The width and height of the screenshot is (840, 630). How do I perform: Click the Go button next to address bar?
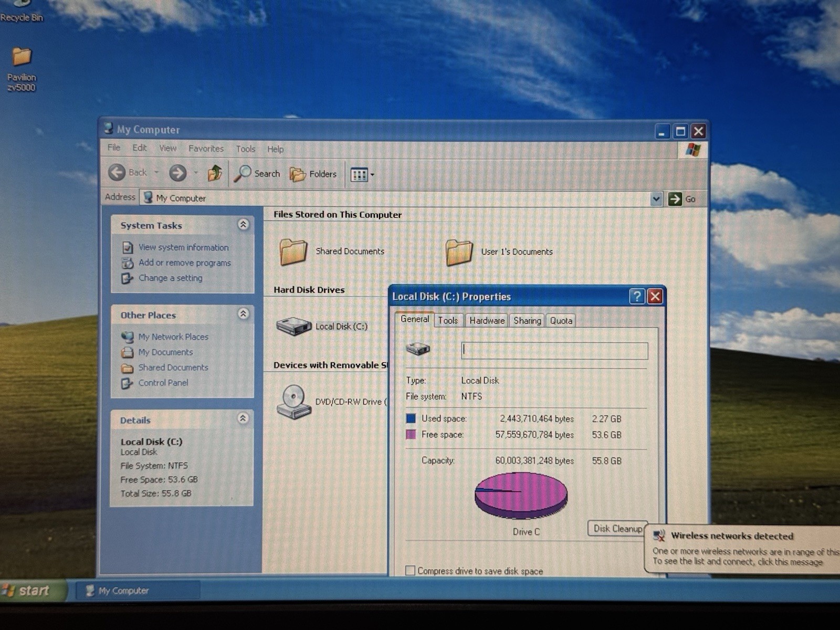click(x=682, y=199)
